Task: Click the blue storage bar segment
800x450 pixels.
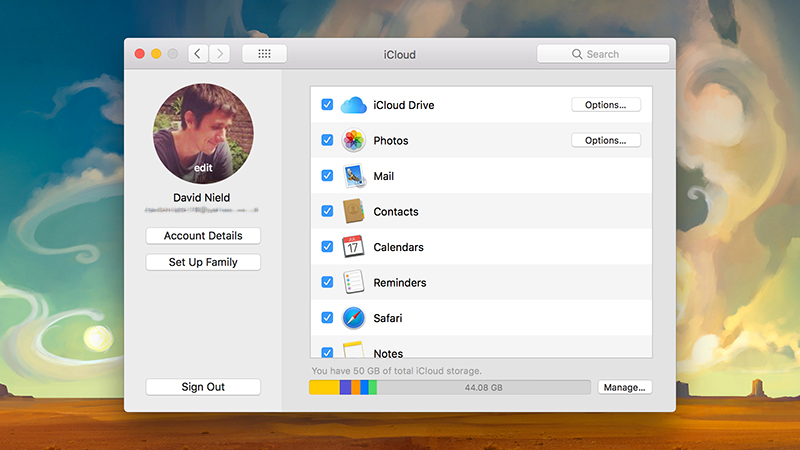Action: [x=364, y=387]
